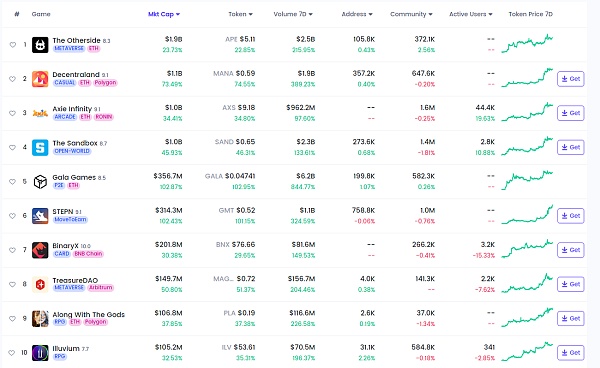Select the Axie Infinity logo icon
The width and height of the screenshot is (600, 368).
coord(40,113)
